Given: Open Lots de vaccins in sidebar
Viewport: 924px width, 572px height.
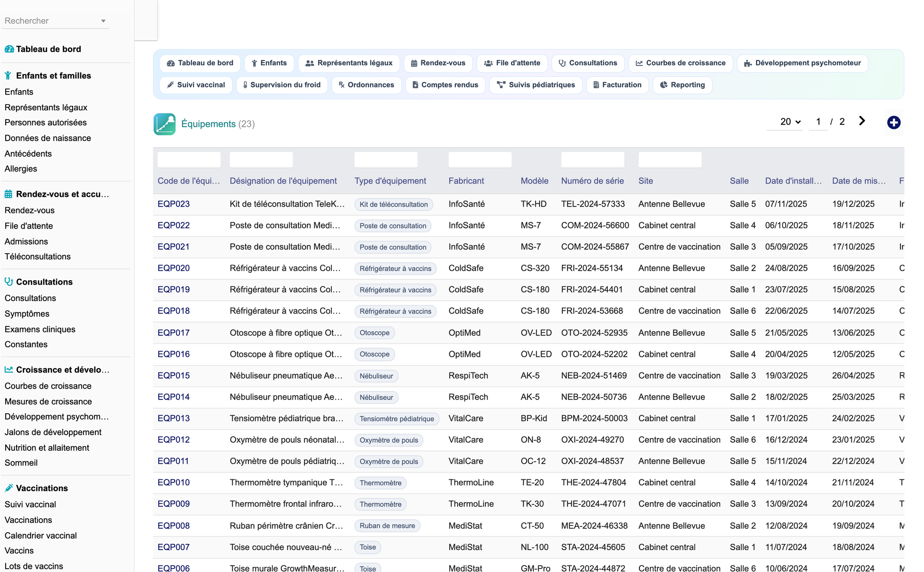Looking at the screenshot, I should (34, 566).
